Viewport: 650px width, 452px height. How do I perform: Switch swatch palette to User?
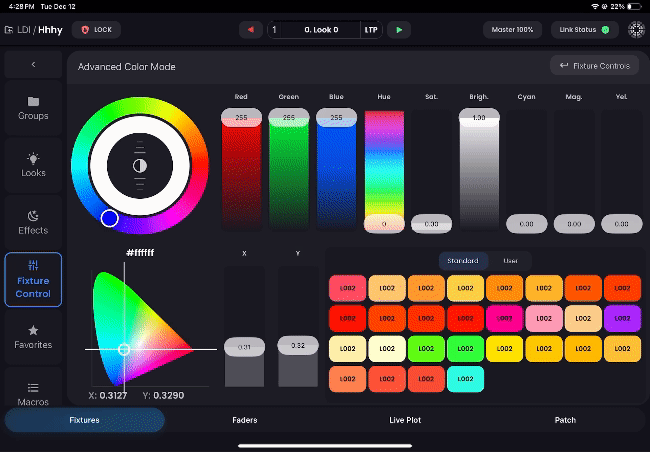click(x=510, y=261)
